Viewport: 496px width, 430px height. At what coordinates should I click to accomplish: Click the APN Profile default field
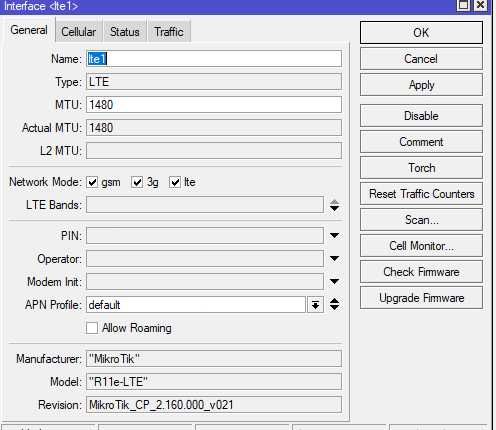196,305
